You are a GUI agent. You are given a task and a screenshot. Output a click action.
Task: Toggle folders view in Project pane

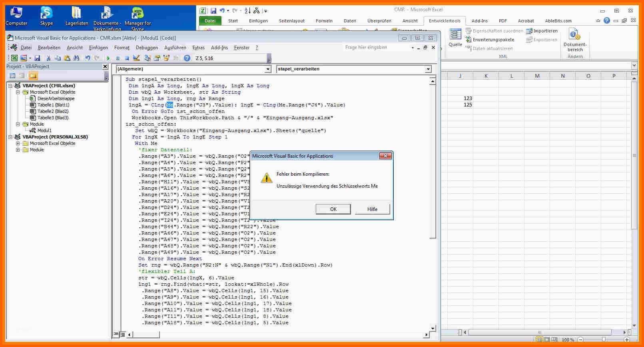(33, 76)
